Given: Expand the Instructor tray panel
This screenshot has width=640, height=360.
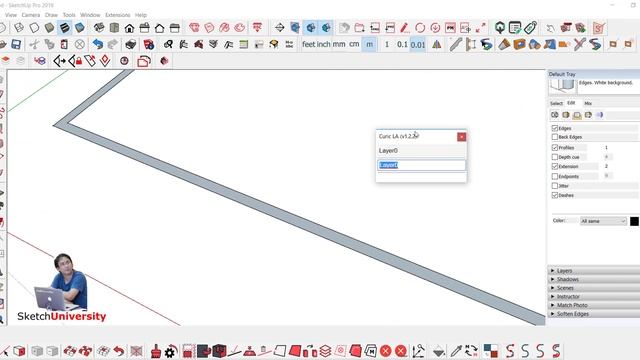Looking at the screenshot, I should pos(594,296).
